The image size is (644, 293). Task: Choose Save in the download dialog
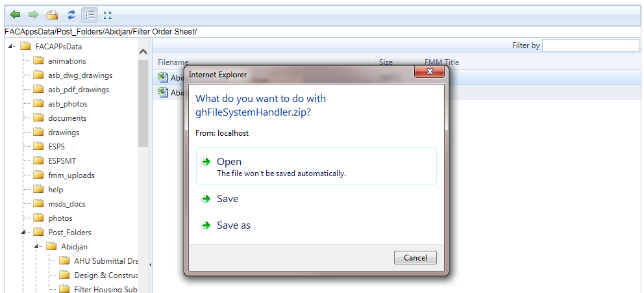[227, 199]
